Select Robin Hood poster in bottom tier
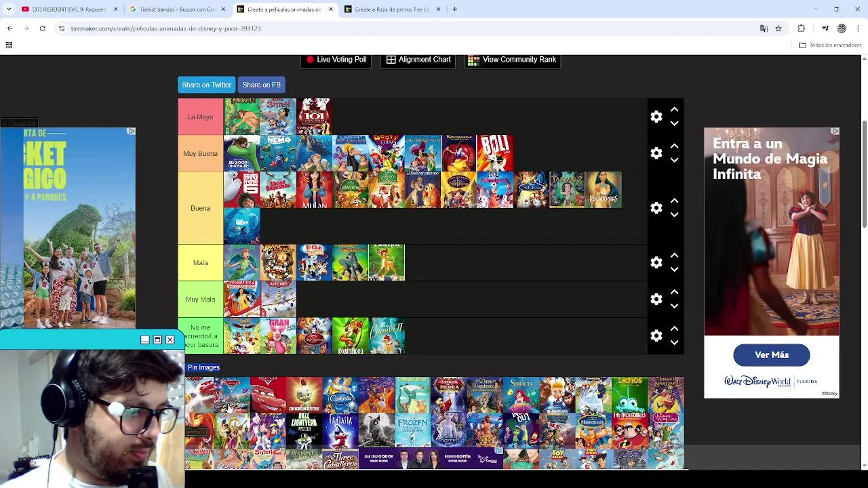The height and width of the screenshot is (488, 868). (x=351, y=335)
